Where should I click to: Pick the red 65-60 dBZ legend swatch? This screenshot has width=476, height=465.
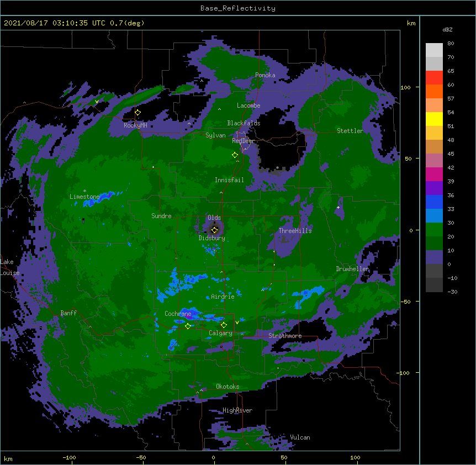click(x=434, y=78)
